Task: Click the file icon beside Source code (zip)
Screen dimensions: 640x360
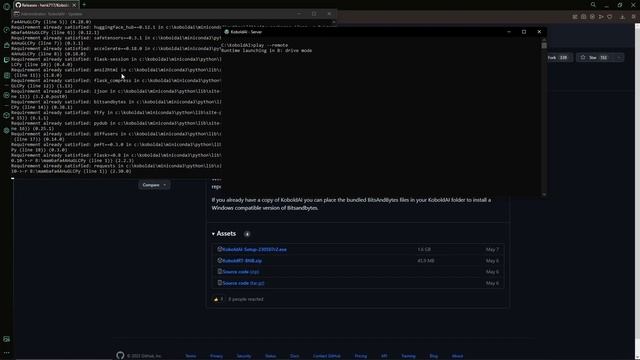Action: tap(220, 271)
